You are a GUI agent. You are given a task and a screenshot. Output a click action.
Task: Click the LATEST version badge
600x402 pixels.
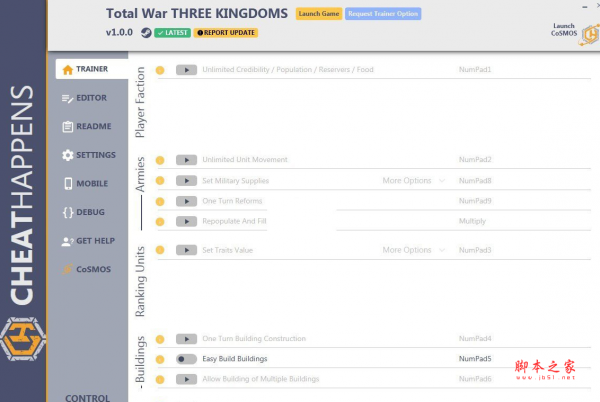point(173,33)
